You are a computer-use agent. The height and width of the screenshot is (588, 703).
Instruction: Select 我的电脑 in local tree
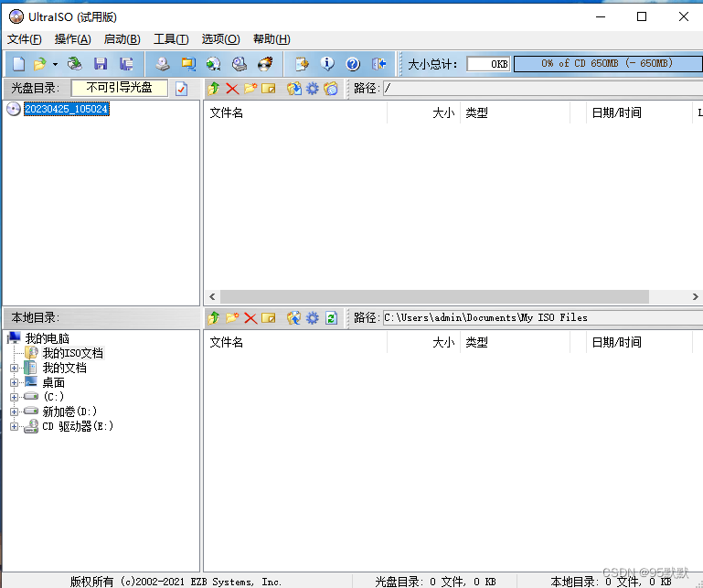click(x=47, y=338)
